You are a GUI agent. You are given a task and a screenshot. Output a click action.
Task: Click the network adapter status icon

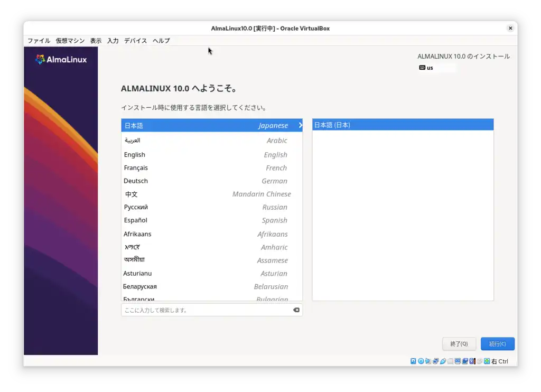(x=435, y=361)
